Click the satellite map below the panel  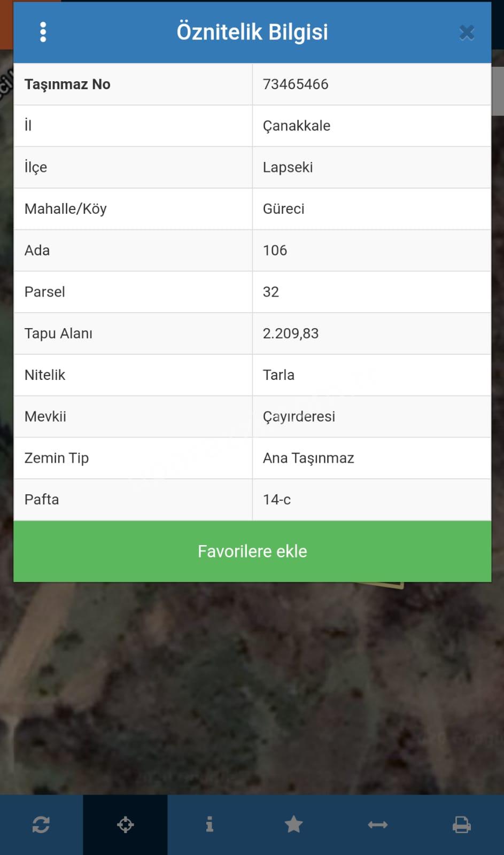(252, 689)
